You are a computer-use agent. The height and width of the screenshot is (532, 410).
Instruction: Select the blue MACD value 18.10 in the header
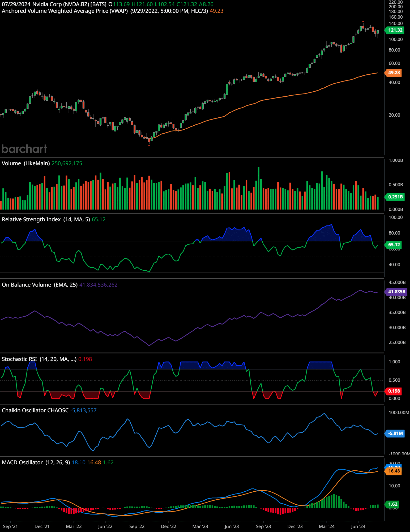[x=79, y=462]
